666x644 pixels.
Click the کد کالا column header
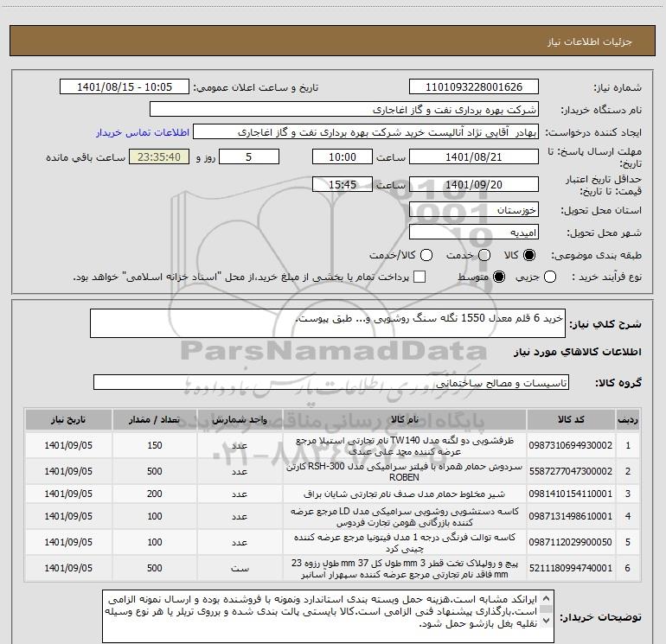pos(571,420)
